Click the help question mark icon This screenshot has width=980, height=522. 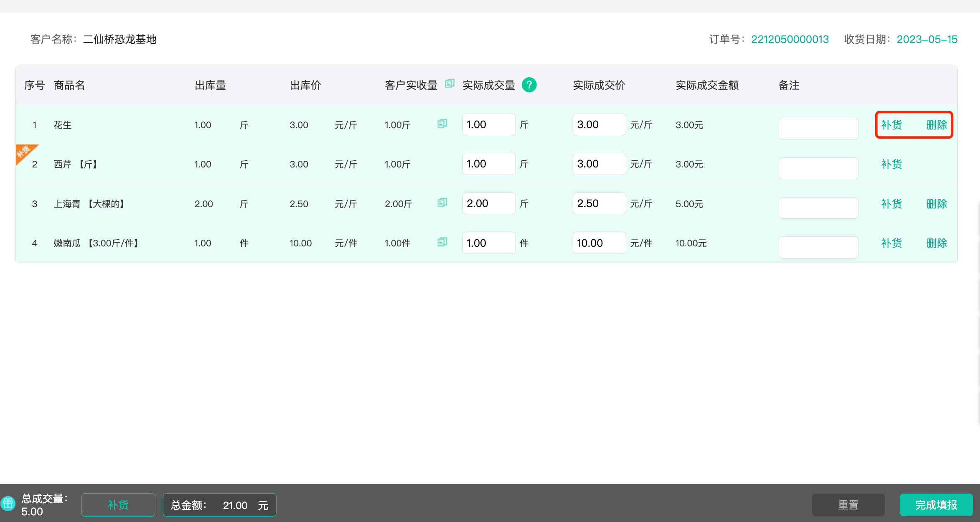click(529, 85)
